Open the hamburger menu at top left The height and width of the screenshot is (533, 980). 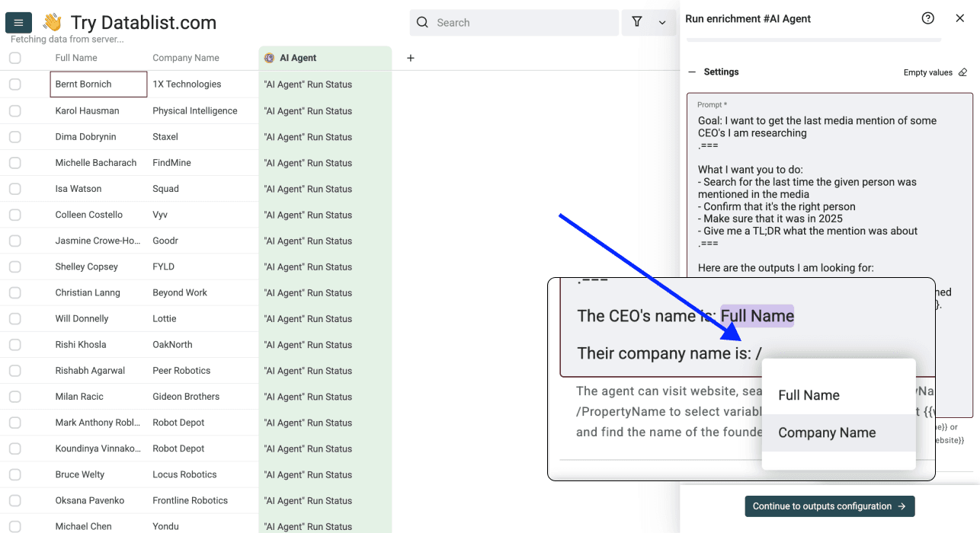18,22
